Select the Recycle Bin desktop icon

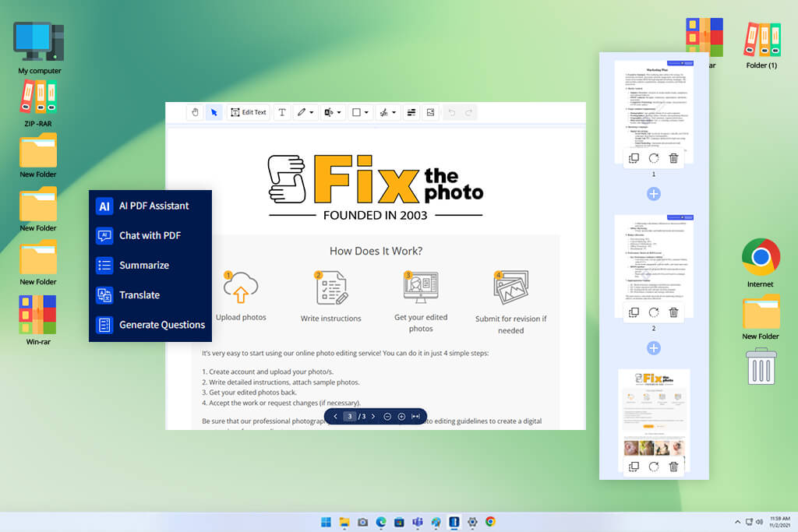point(761,366)
